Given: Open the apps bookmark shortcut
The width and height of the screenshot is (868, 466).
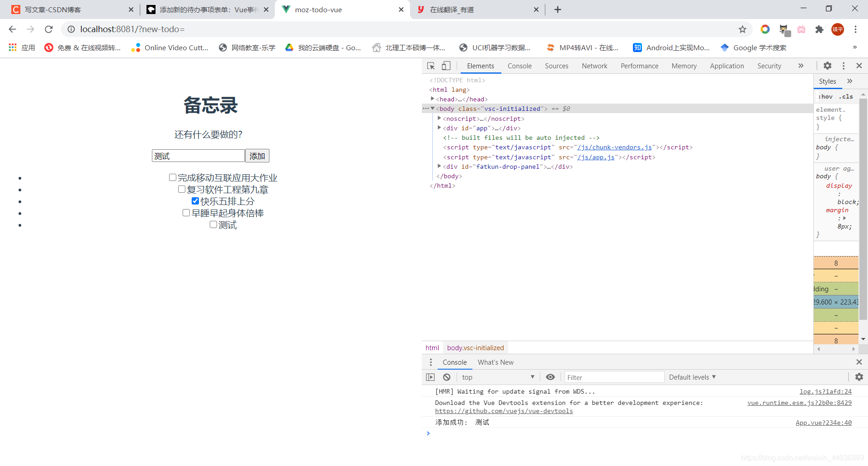Looking at the screenshot, I should pyautogui.click(x=22, y=48).
